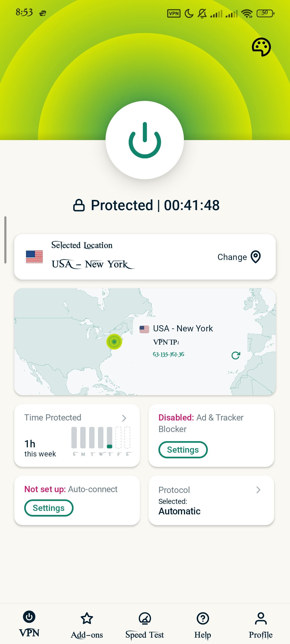Screen dimensions: 290x644
Task: Tap the lock icon beside Protected
Action: (x=79, y=206)
